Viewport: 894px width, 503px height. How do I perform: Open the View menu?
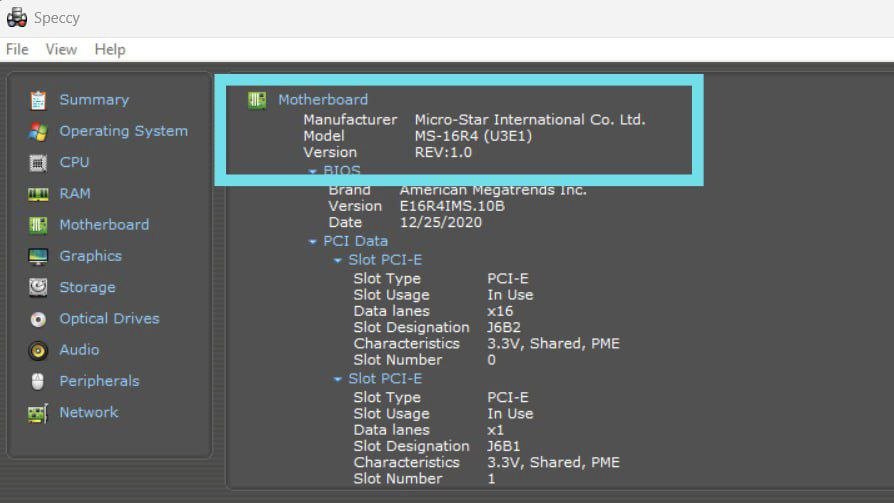61,50
